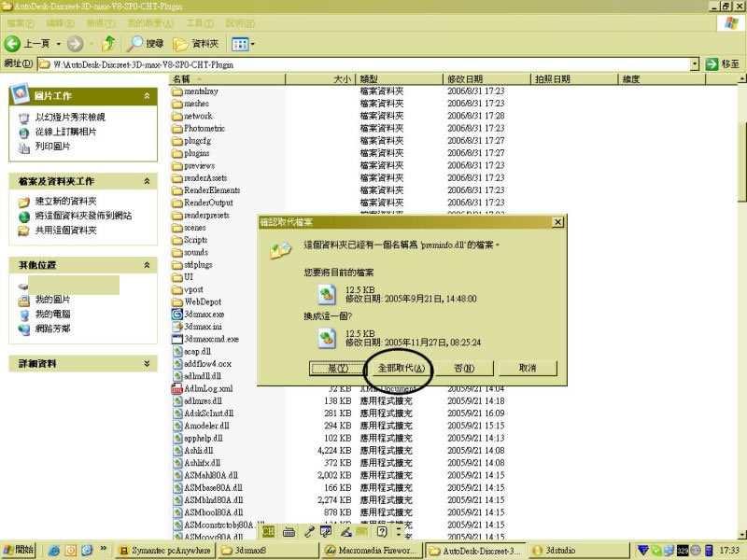Click 全部取代(A) Yes to All button

pos(402,368)
